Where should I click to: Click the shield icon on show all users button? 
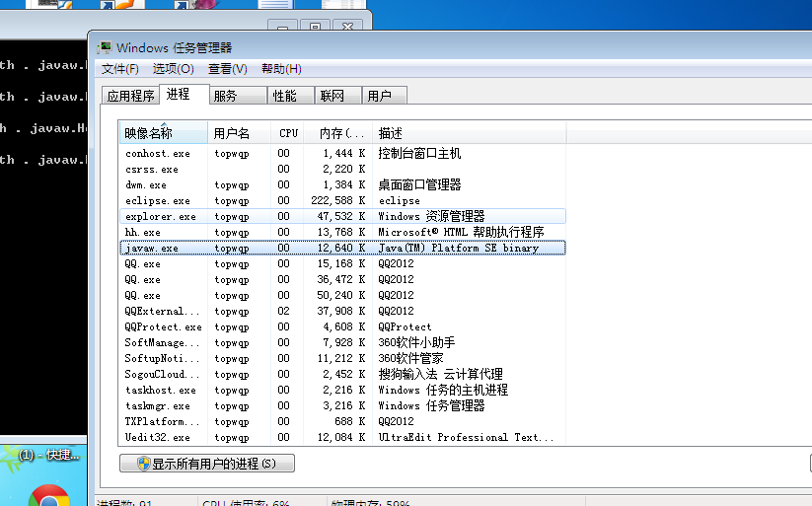[143, 464]
